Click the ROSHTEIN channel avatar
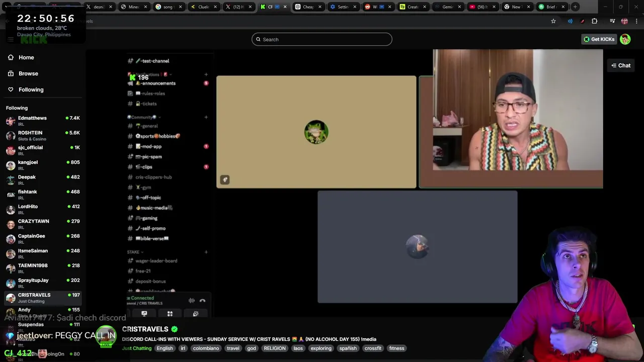The width and height of the screenshot is (644, 362). (x=11, y=135)
